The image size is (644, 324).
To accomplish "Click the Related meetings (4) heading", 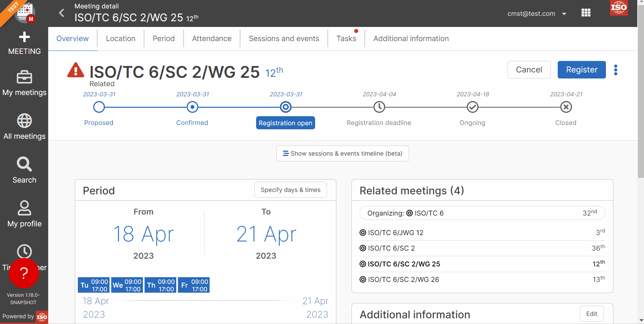I will click(412, 191).
